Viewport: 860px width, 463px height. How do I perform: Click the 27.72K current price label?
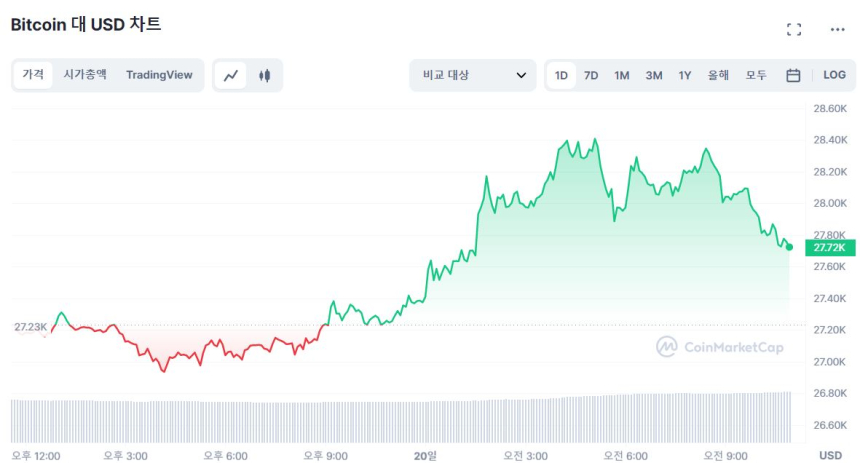pos(829,247)
